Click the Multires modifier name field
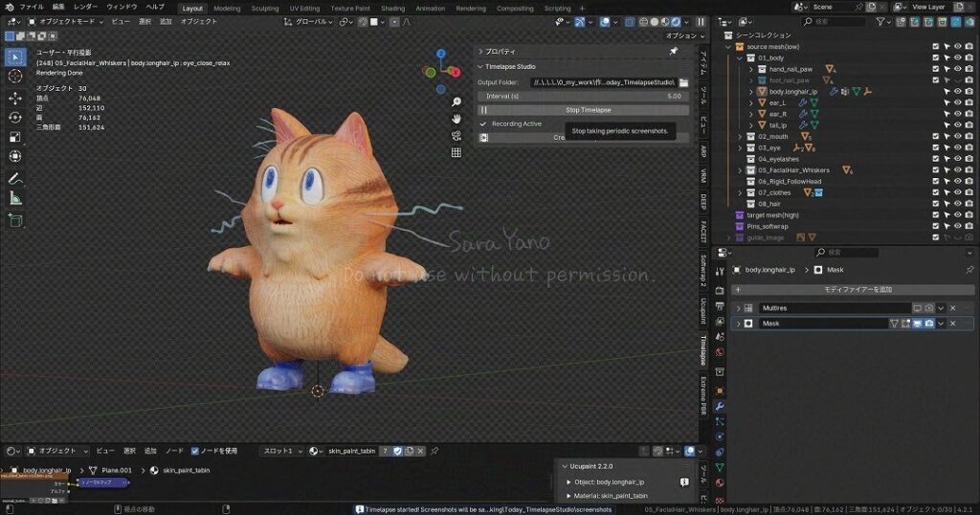This screenshot has width=980, height=515. coord(833,308)
